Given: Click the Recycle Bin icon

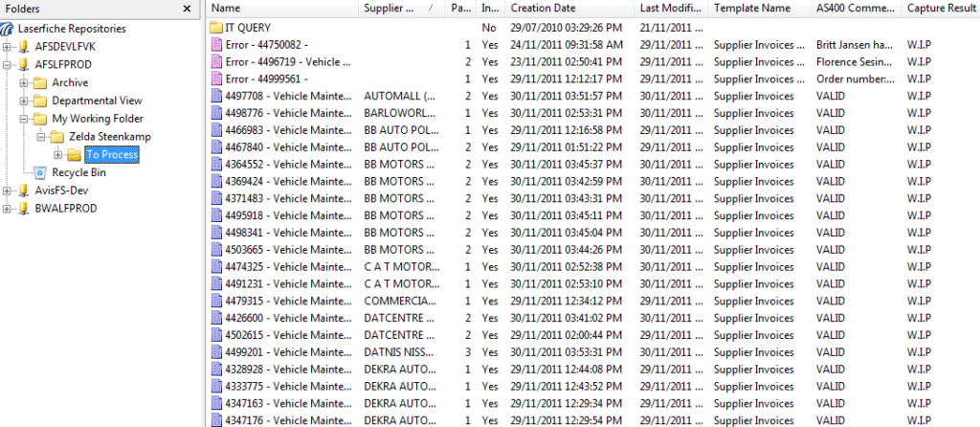Looking at the screenshot, I should 40,172.
